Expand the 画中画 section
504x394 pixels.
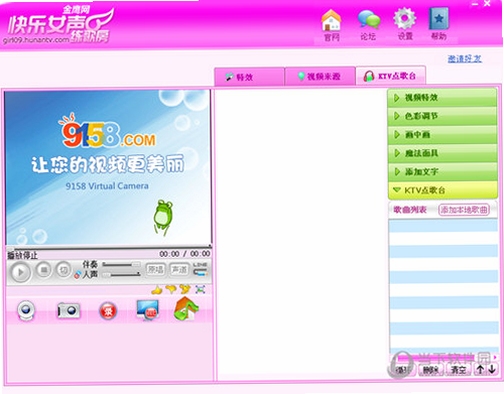(442, 135)
